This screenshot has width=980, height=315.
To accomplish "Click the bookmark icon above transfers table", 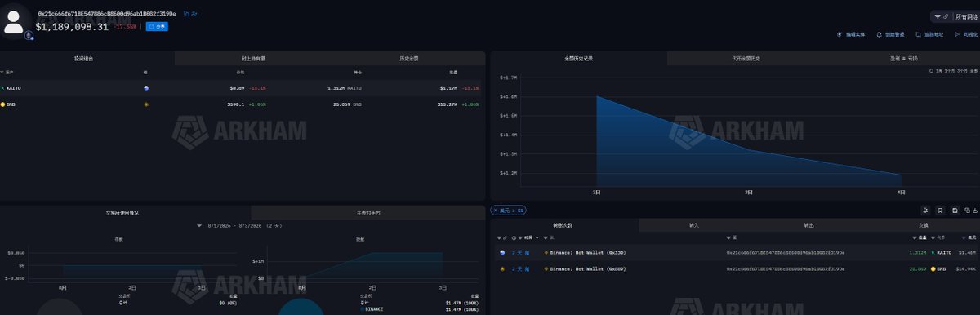I will pyautogui.click(x=941, y=211).
